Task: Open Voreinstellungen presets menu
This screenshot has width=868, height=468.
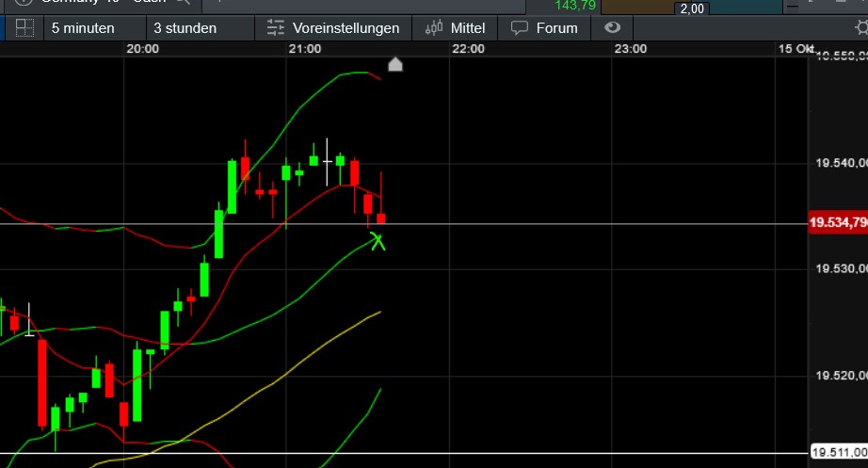Action: coord(332,28)
